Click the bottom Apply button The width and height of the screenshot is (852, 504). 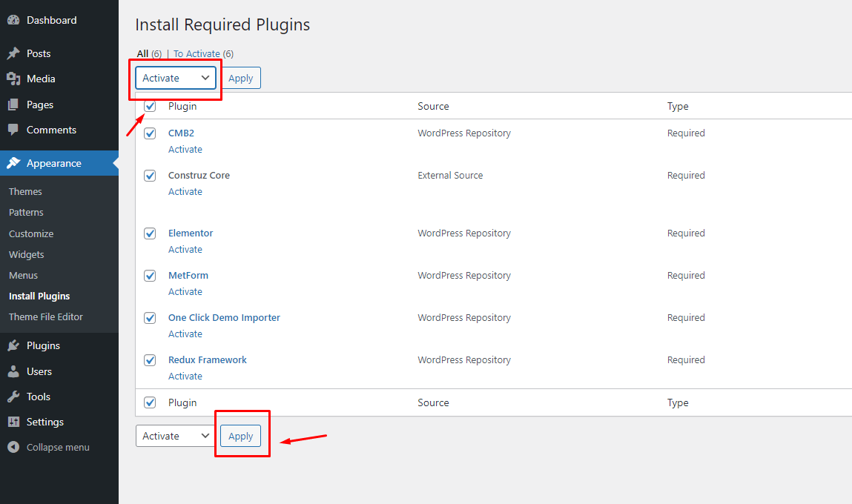(241, 436)
